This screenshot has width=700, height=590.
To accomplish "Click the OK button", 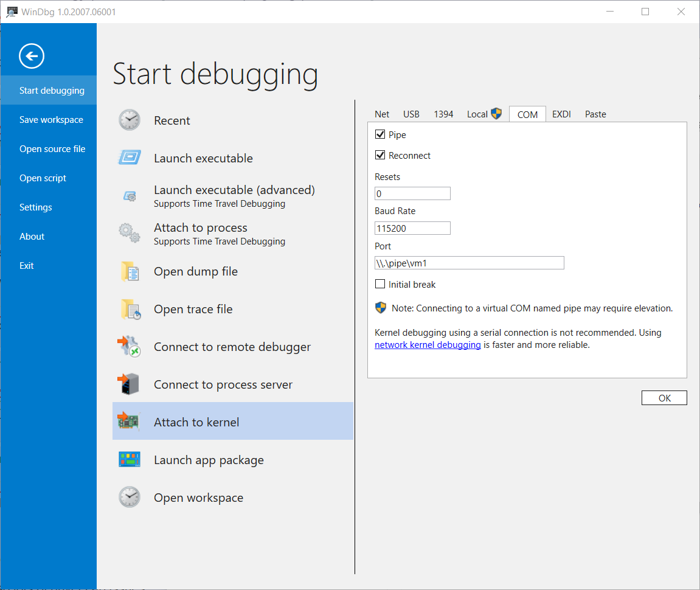I will (664, 398).
